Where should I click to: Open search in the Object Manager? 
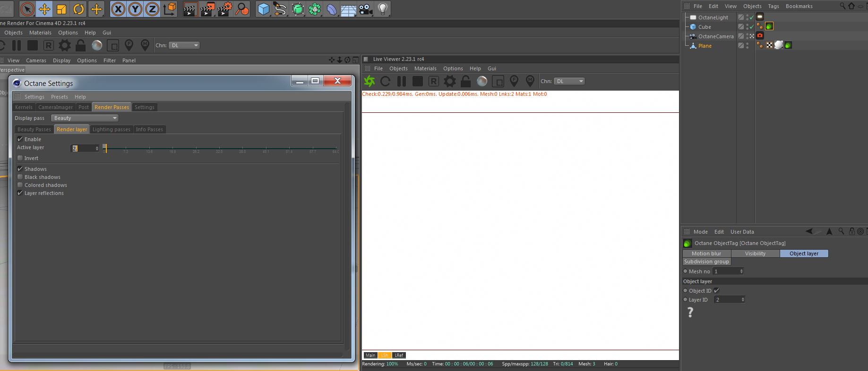(x=842, y=6)
